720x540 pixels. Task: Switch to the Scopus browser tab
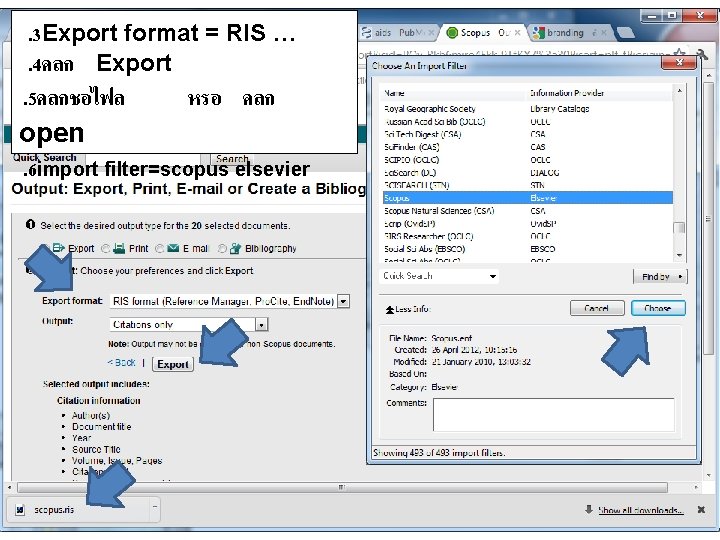484,33
